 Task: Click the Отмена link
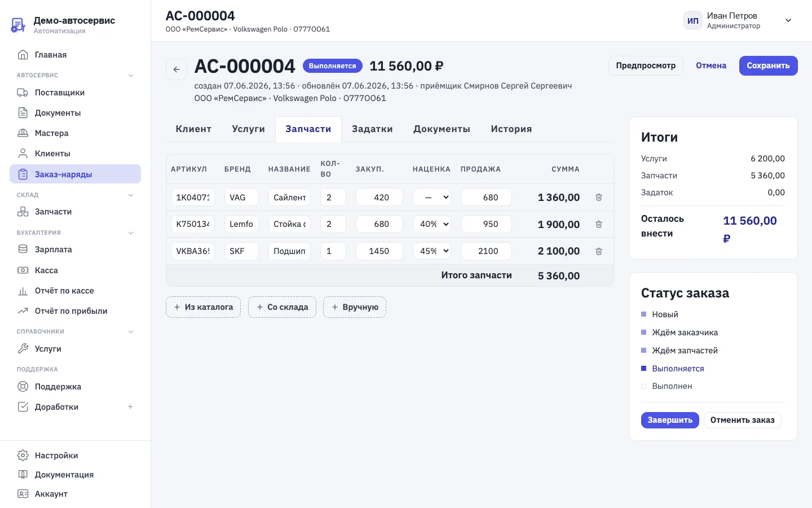click(x=711, y=65)
